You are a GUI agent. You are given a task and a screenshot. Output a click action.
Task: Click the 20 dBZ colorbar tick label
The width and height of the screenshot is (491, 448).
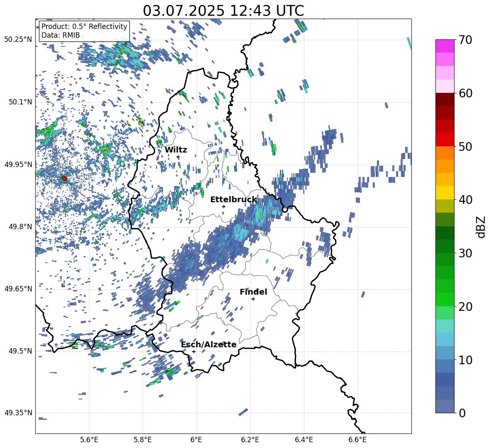click(x=465, y=307)
